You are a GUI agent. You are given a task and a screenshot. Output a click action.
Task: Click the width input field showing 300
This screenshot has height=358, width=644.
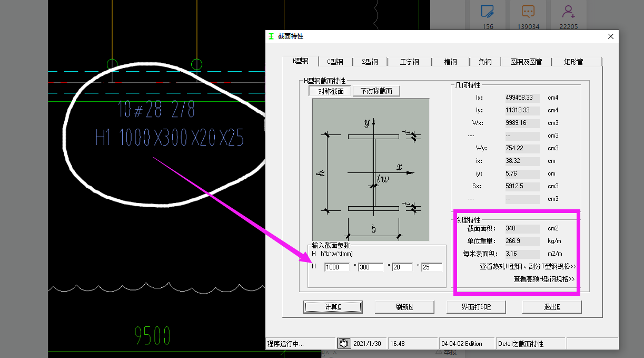[x=371, y=267]
